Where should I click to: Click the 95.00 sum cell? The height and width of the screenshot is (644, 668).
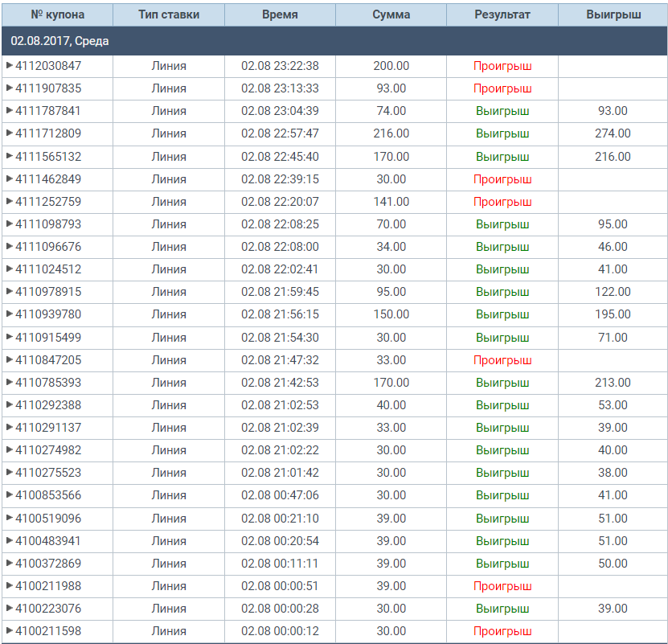(391, 292)
